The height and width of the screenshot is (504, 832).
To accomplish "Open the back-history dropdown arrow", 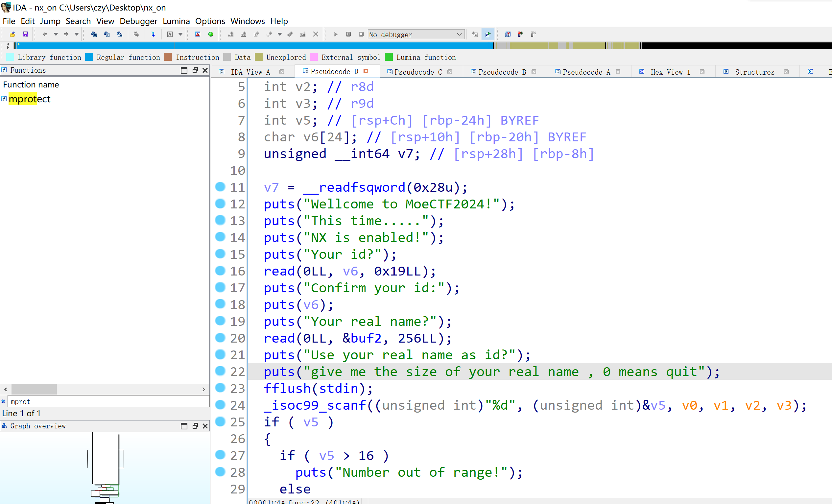I will pos(56,34).
